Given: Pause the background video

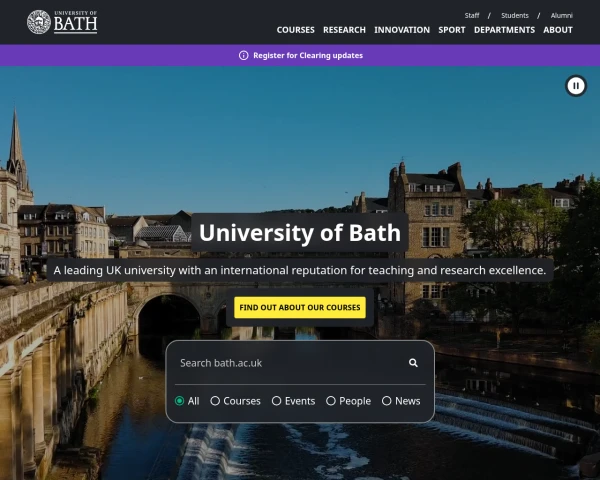Looking at the screenshot, I should 576,86.
